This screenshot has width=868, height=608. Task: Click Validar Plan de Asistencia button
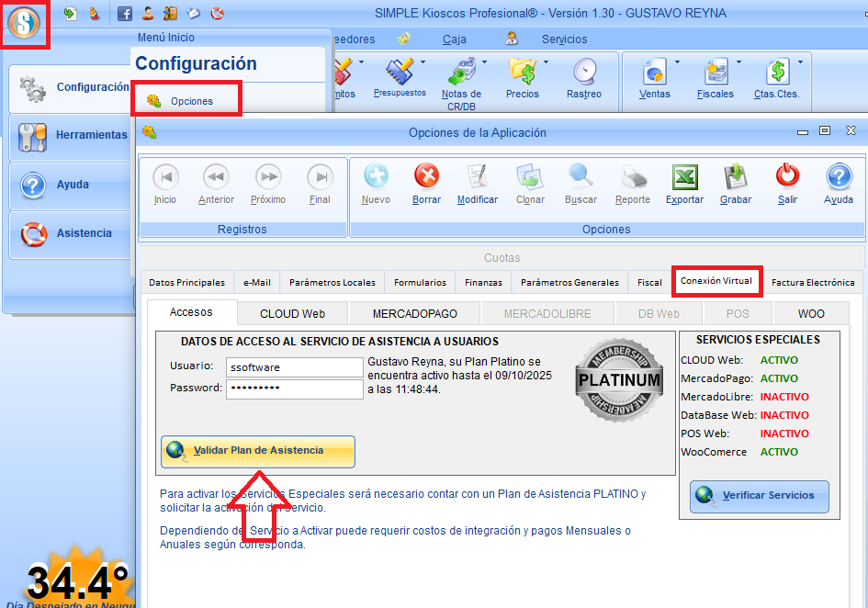(258, 451)
